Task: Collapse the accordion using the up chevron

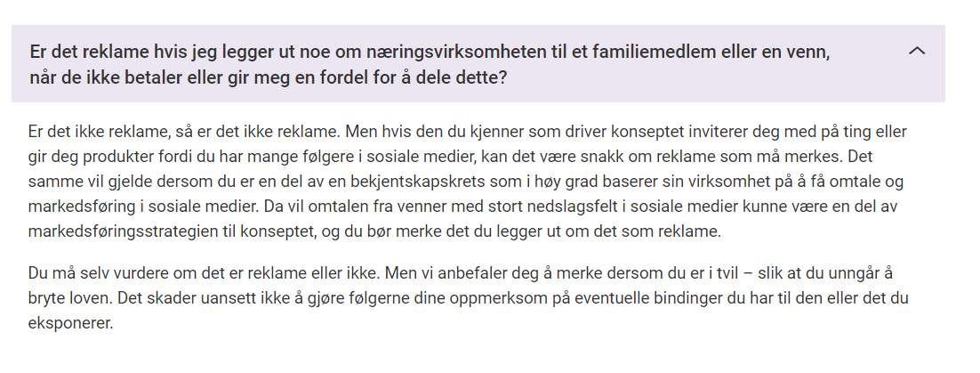Action: pyautogui.click(x=916, y=52)
